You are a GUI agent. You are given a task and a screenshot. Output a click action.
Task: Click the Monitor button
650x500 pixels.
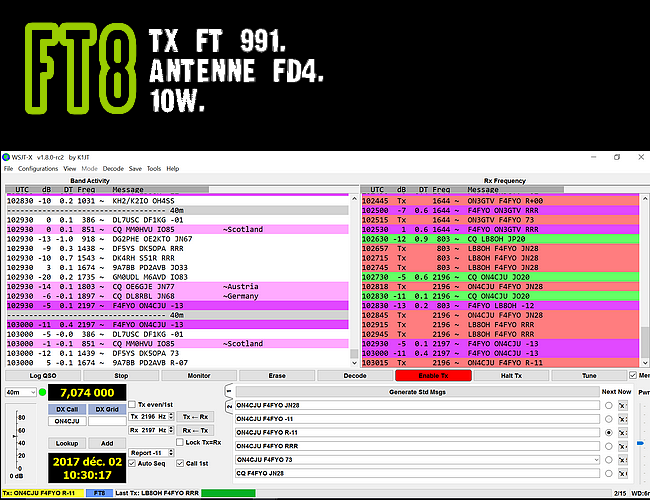[x=199, y=376]
